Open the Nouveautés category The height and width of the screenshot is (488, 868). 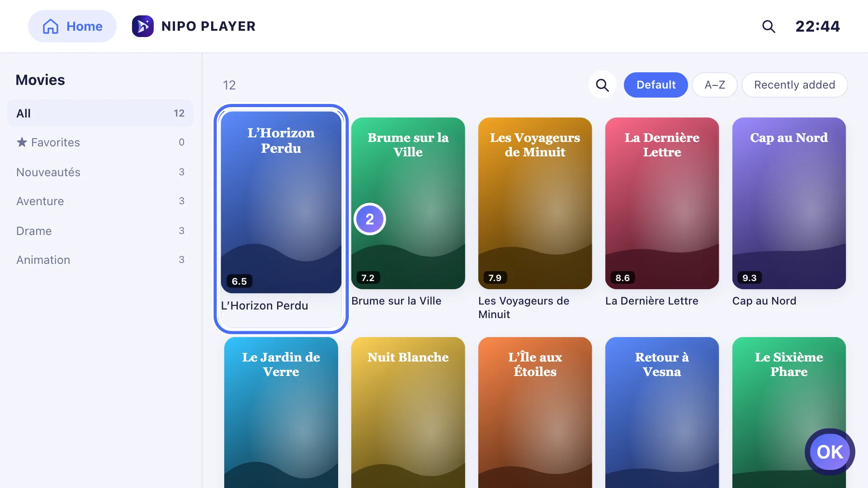pos(100,172)
